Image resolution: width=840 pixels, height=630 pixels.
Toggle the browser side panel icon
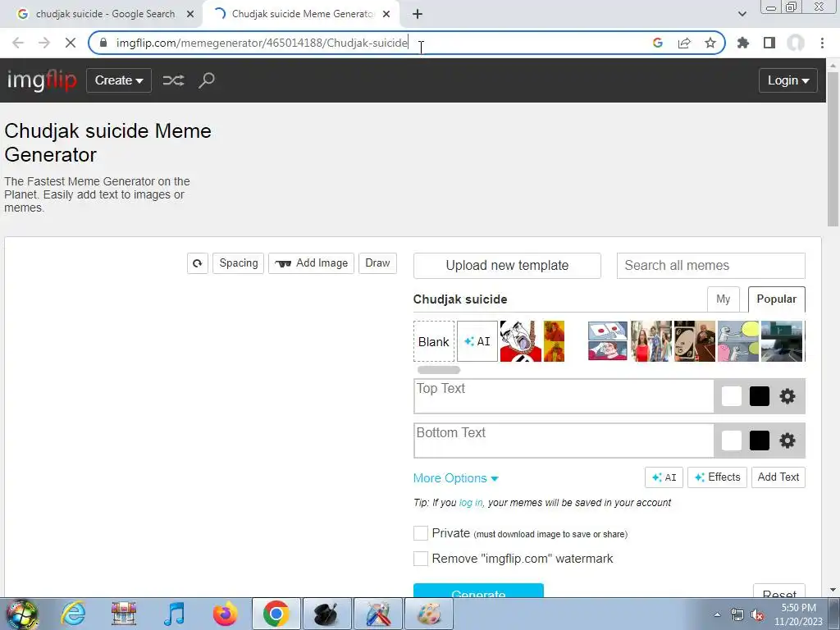pos(769,43)
